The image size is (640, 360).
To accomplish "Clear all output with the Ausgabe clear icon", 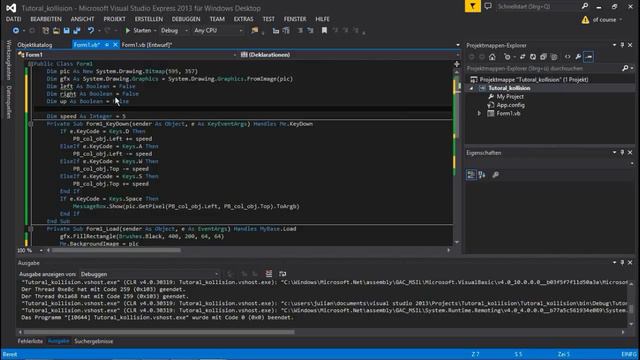I will (269, 274).
